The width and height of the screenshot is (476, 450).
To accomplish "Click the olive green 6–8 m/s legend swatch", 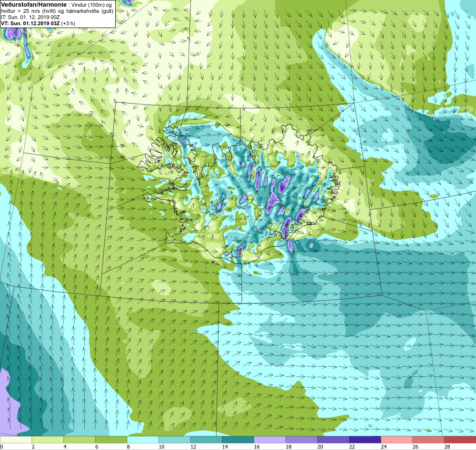I will point(111,440).
